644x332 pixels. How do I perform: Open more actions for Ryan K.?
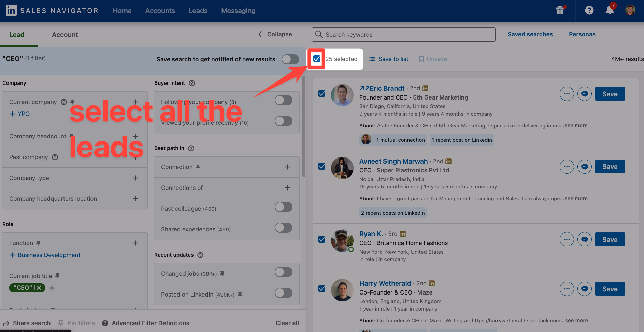pos(567,240)
